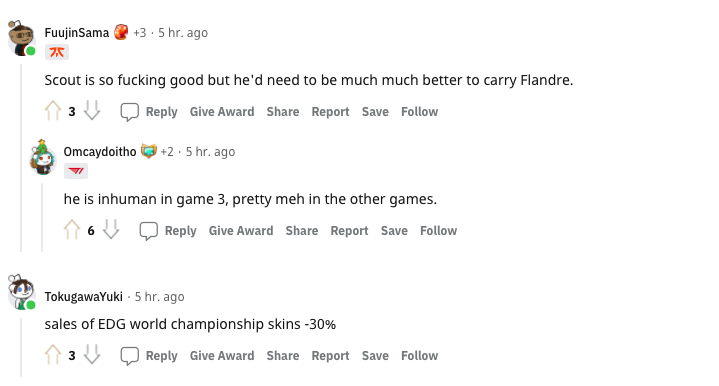Downvote TokugawaYuki's comment
This screenshot has width=719, height=386.
point(92,355)
